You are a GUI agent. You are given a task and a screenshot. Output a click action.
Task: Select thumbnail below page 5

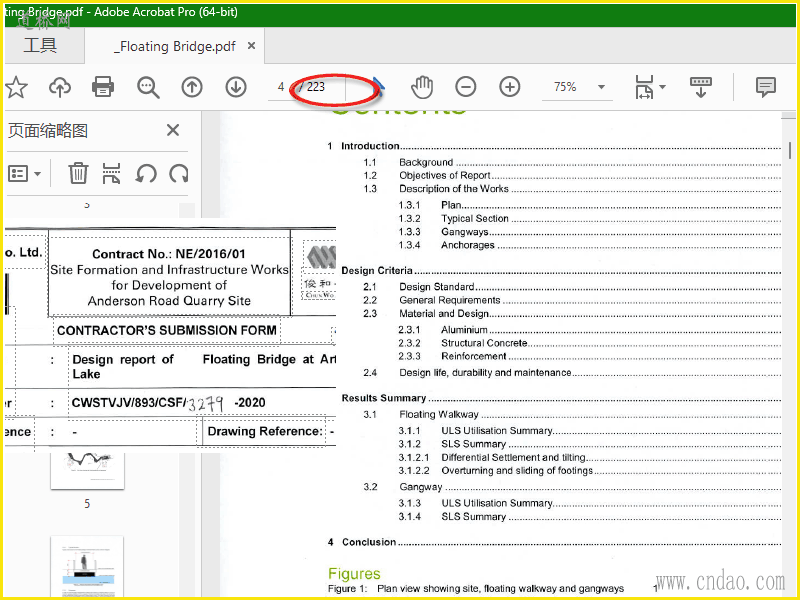87,567
